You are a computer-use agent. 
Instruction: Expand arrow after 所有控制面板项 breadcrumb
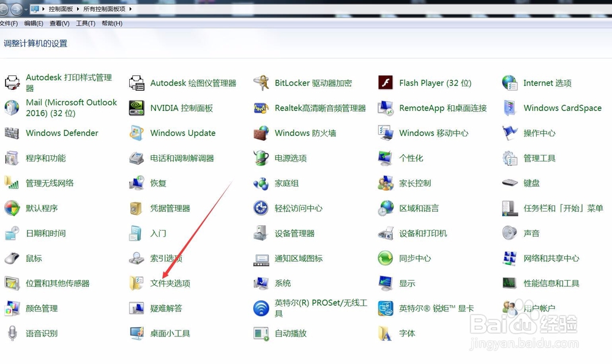[x=130, y=9]
